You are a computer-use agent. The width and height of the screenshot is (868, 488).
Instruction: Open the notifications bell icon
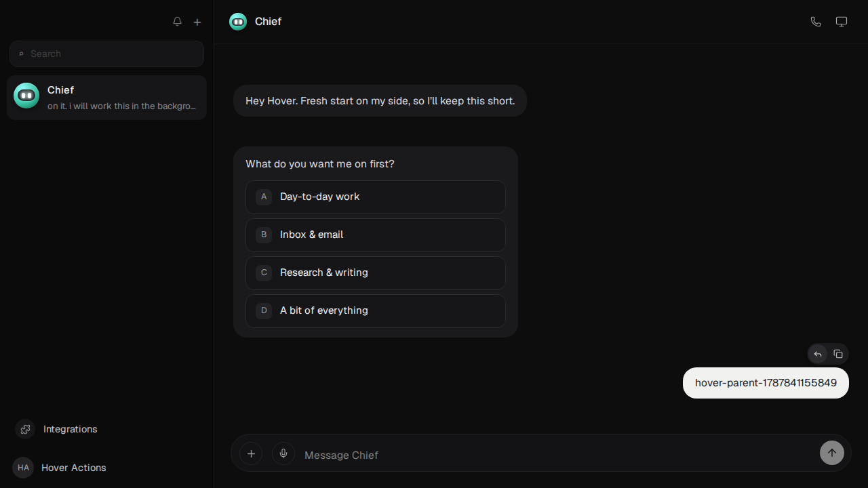tap(177, 22)
